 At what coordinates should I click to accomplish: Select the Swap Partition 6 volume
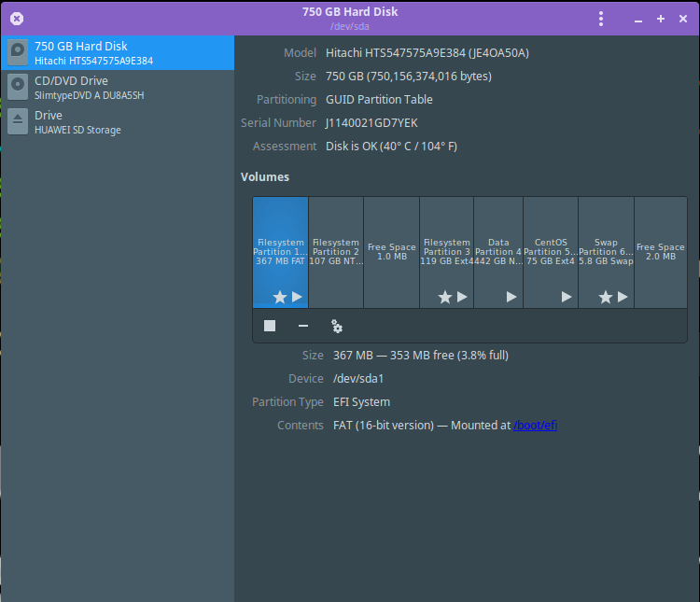click(606, 252)
